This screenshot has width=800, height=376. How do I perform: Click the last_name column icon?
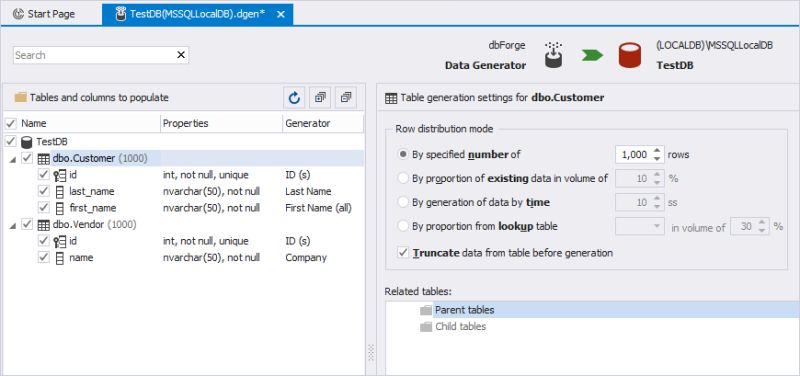click(x=60, y=192)
